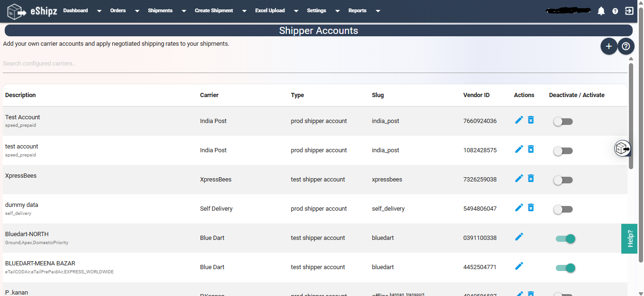Open the Shipments menu

click(160, 10)
